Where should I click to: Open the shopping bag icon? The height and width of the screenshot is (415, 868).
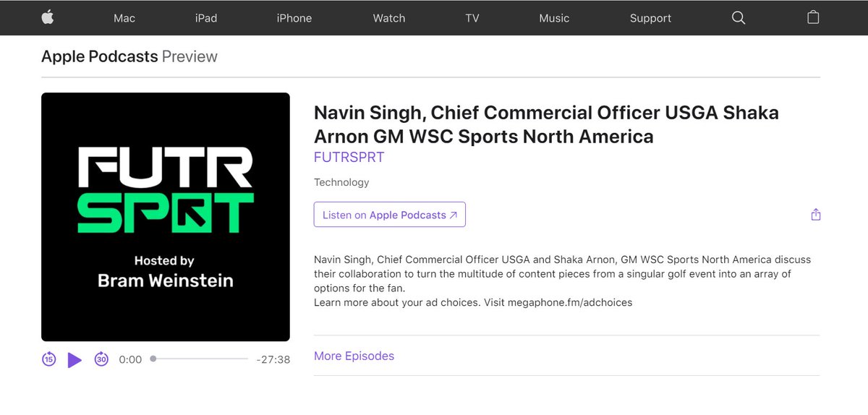[x=813, y=17]
